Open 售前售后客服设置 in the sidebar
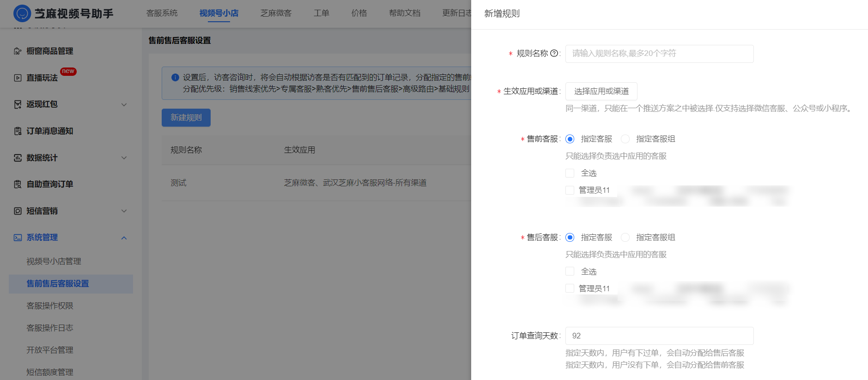 coord(71,284)
